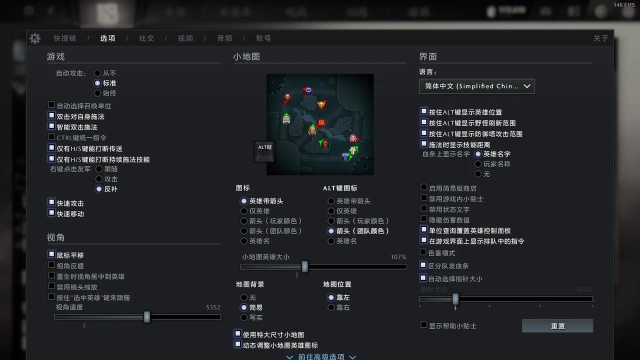Toggle 自动选择指针大小 checkbox
The image size is (640, 360).
point(424,278)
